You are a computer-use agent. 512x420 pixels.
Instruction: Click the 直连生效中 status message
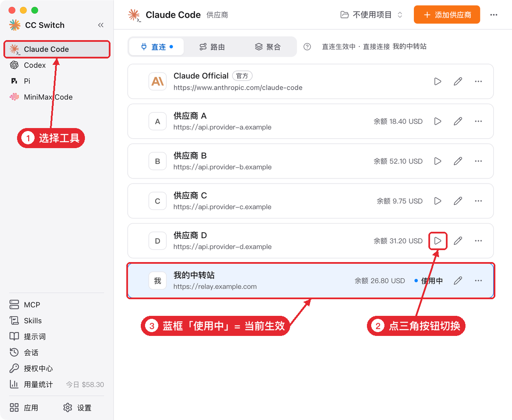click(374, 47)
